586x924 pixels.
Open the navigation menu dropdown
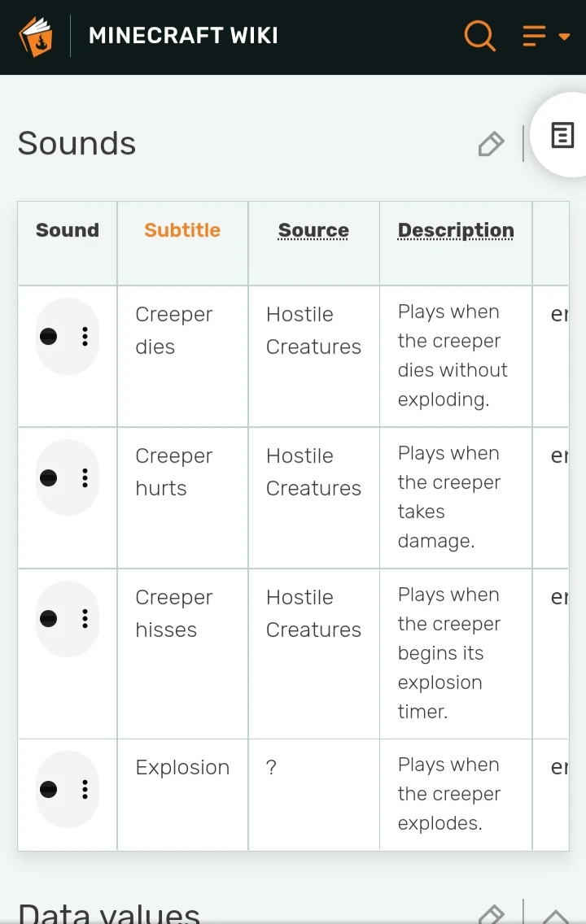(x=545, y=37)
